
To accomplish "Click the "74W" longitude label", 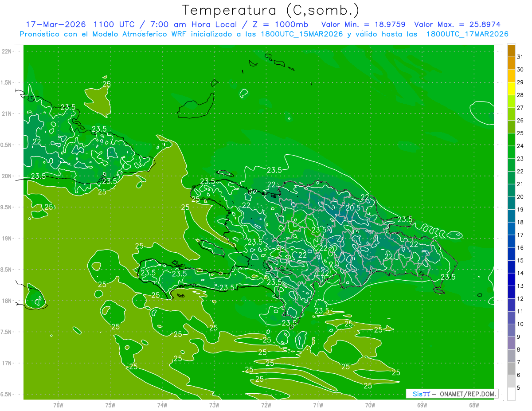I will click(162, 405).
